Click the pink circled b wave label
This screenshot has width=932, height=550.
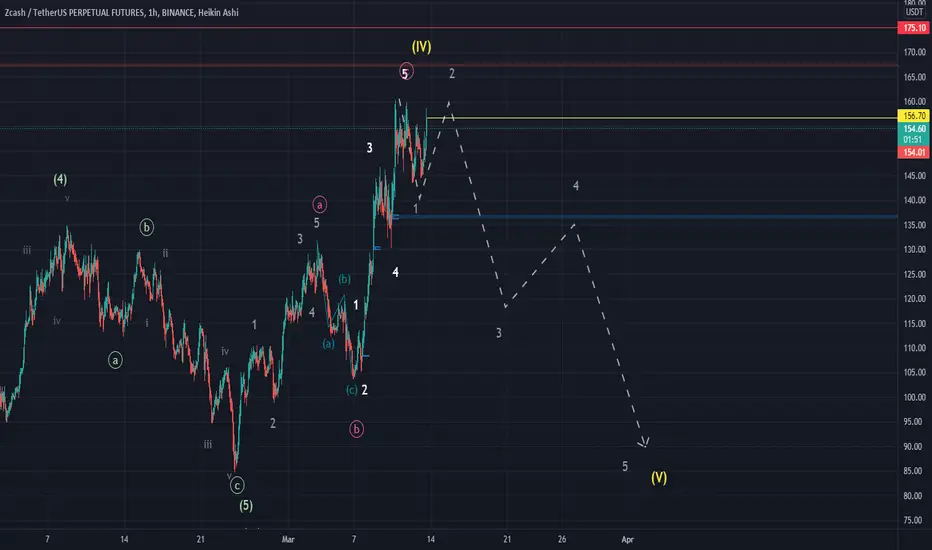[356, 429]
